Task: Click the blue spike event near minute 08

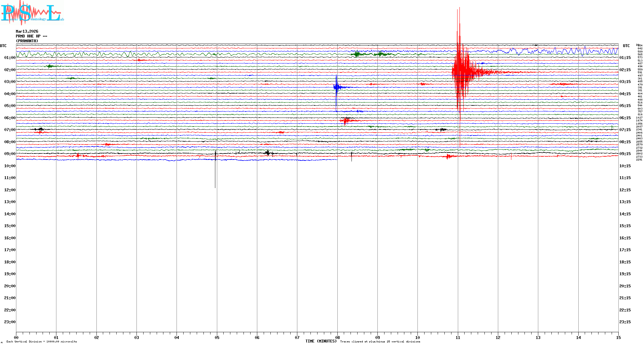Action: pos(336,87)
